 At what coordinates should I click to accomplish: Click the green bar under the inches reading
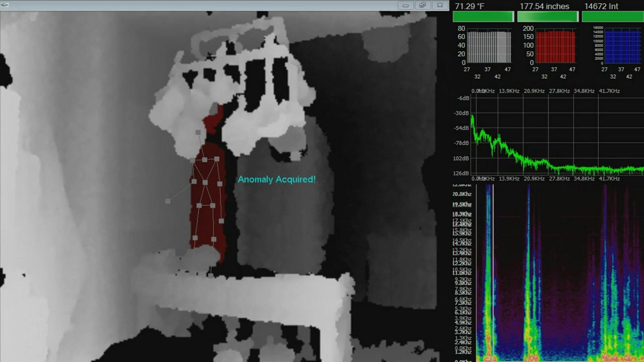point(547,17)
